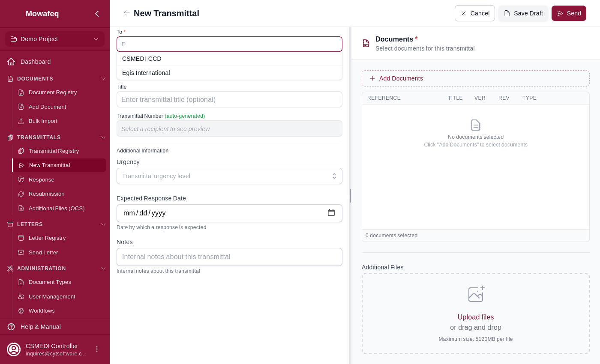
Task: Click the user options three-dot menu
Action: click(97, 349)
